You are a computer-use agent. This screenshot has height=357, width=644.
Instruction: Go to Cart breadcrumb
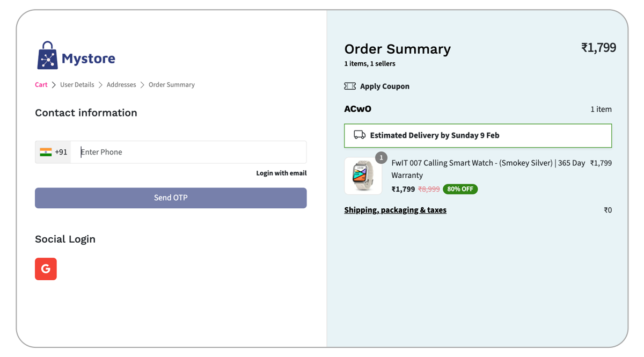click(41, 85)
